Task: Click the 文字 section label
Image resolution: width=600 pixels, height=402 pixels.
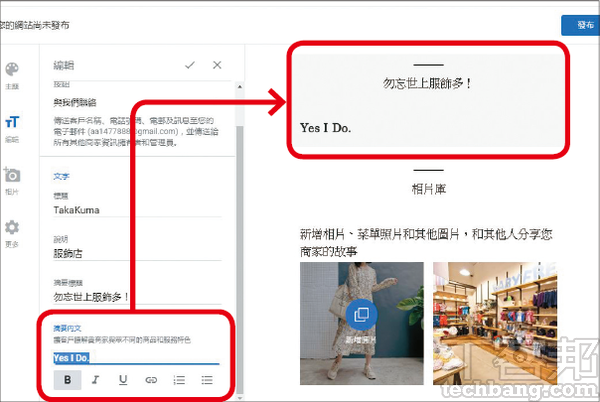Action: (x=61, y=176)
